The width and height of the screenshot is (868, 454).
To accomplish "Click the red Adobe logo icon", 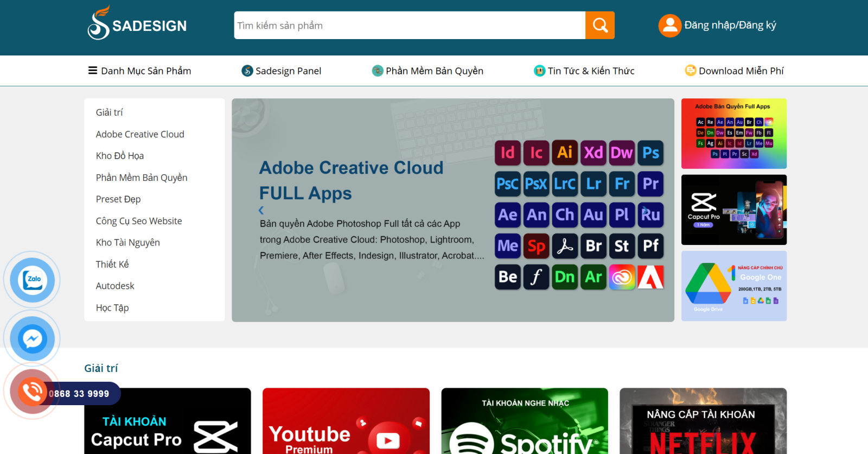I will [650, 277].
